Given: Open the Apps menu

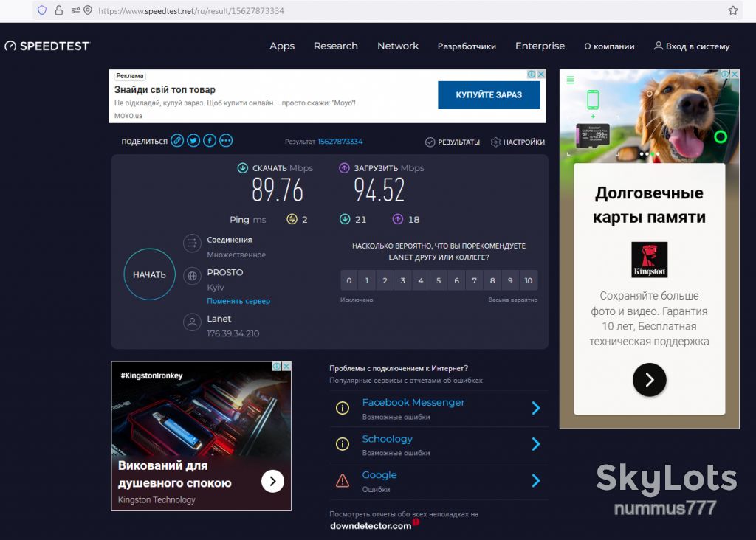Looking at the screenshot, I should pos(282,46).
